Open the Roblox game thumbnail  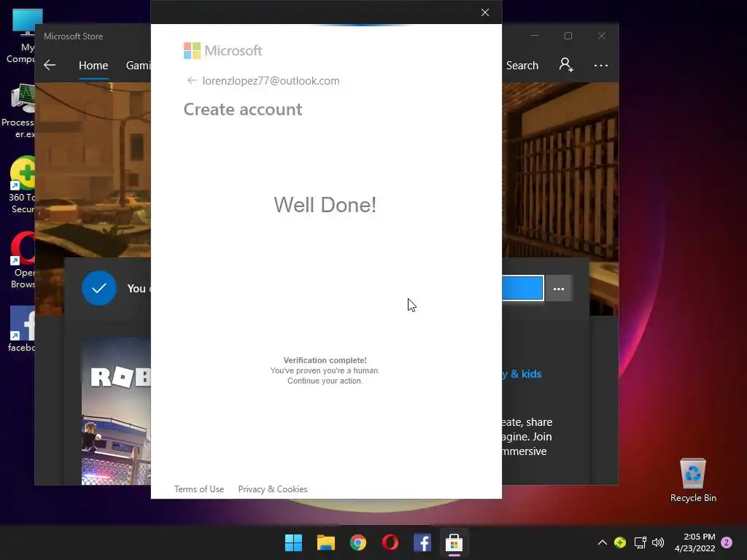click(x=116, y=411)
